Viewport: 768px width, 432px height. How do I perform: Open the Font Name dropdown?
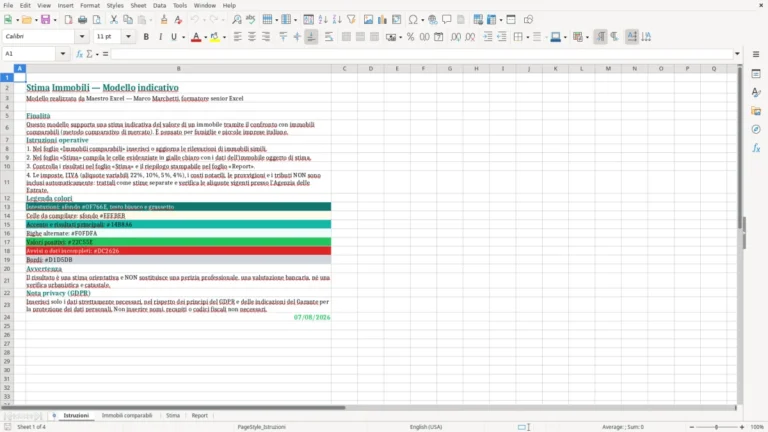[82, 37]
